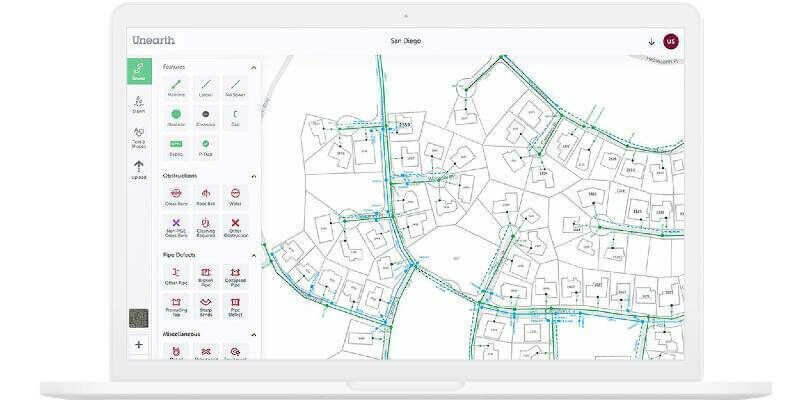Collapse the Pipe Defects section
Screen dimensions: 800x400
[x=254, y=255]
